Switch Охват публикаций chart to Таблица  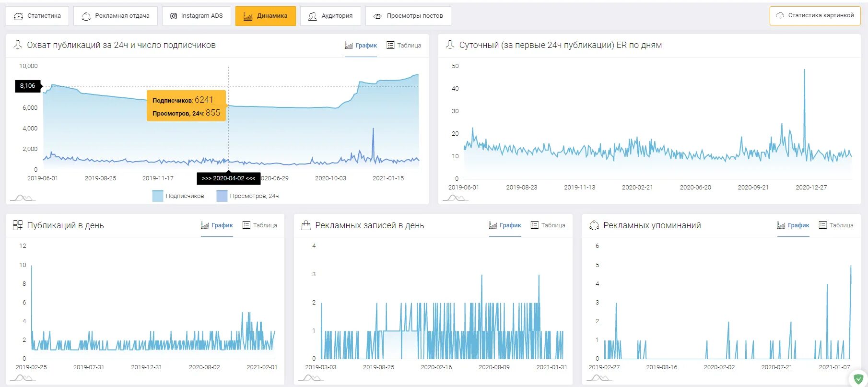404,46
